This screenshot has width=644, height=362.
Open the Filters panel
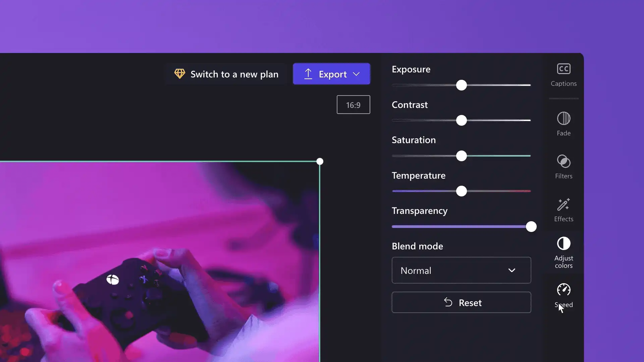(563, 167)
